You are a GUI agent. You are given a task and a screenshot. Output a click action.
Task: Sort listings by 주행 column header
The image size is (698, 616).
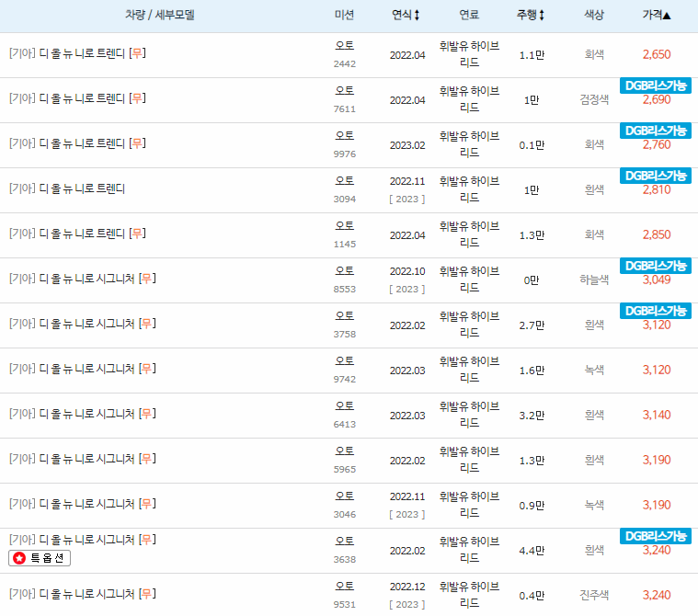(531, 15)
